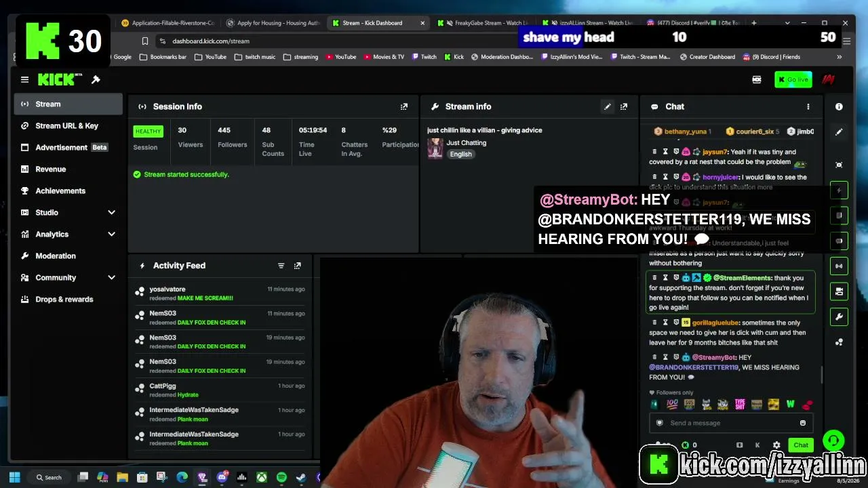Open Drops & rewards in the sidebar

tap(68, 299)
